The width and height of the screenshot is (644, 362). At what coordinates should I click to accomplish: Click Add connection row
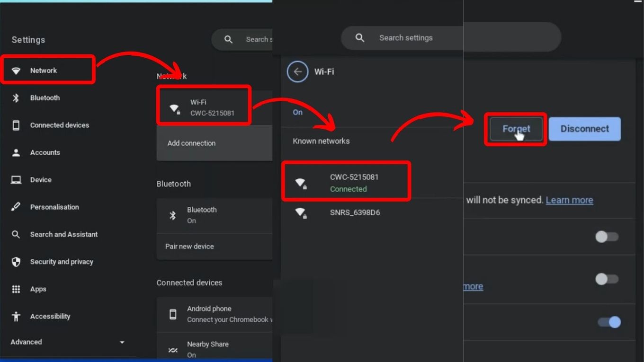(x=215, y=143)
